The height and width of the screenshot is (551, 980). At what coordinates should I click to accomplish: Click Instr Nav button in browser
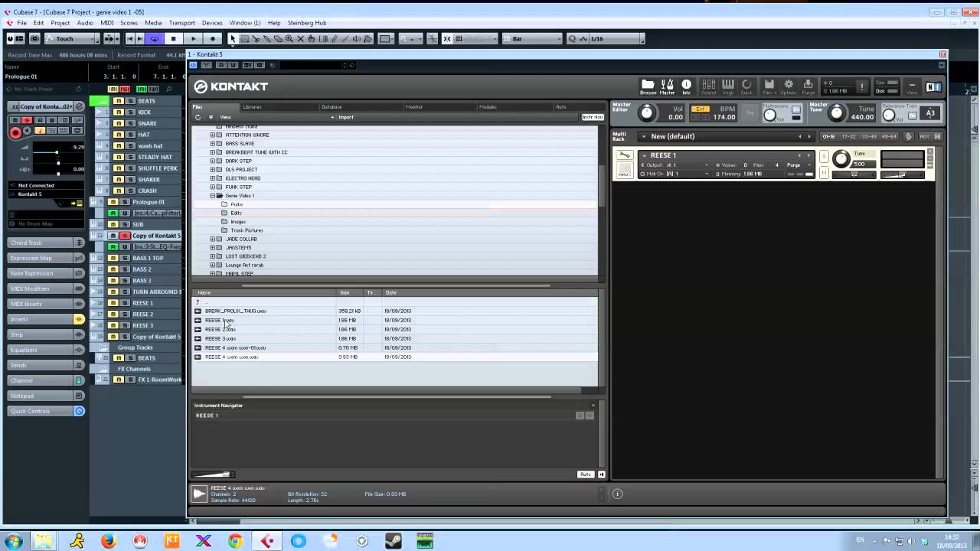point(593,117)
